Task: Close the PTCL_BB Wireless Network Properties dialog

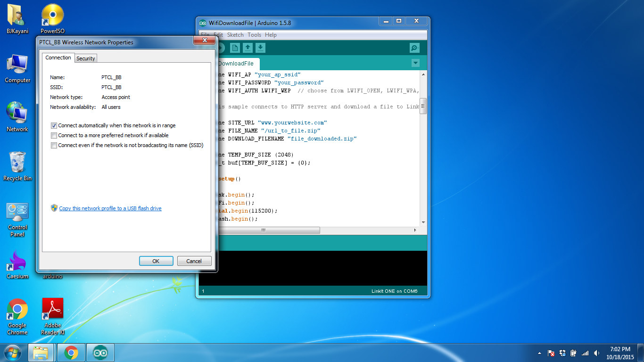Action: (x=205, y=41)
